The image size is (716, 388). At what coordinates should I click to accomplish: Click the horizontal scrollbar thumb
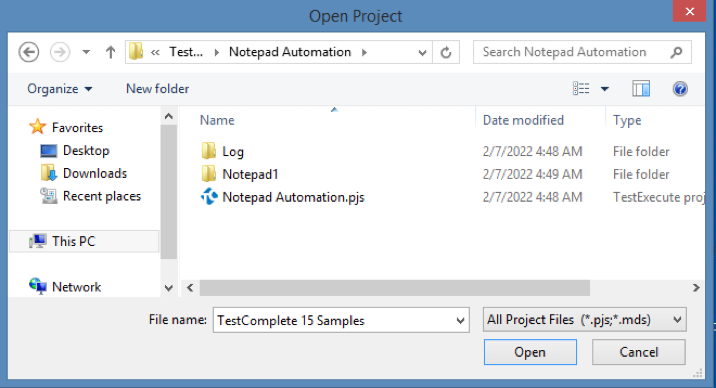click(x=395, y=288)
